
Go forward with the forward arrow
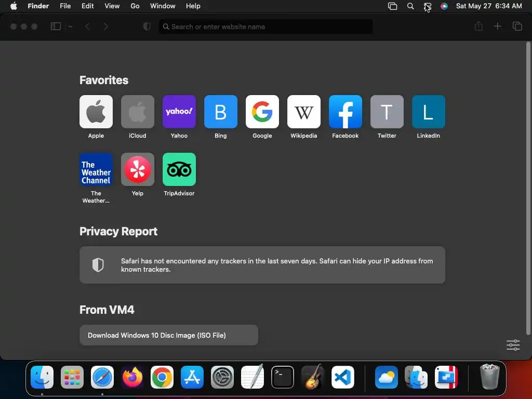tap(105, 26)
